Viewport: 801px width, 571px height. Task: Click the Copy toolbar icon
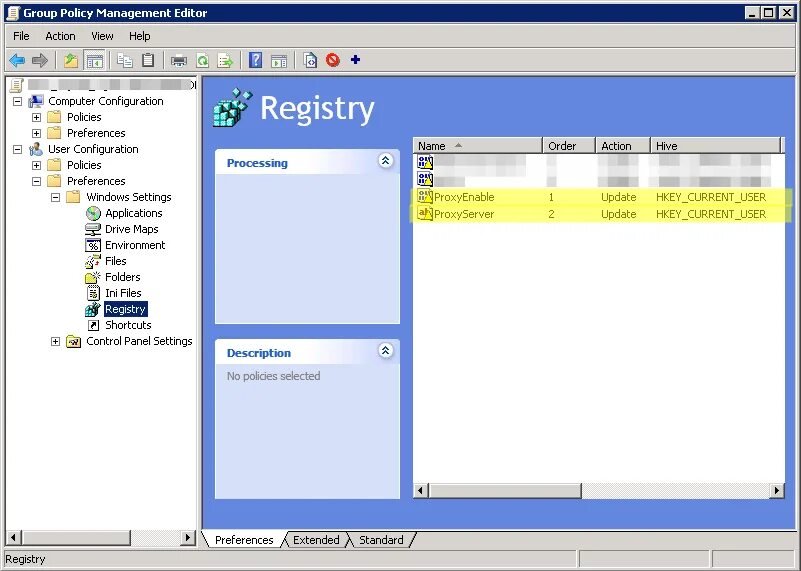point(125,60)
